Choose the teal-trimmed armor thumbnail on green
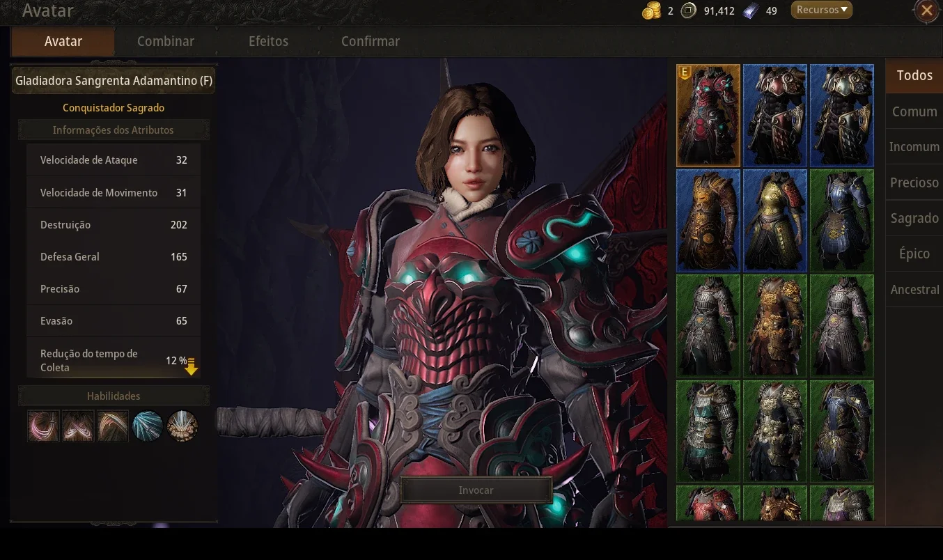The height and width of the screenshot is (560, 943). coord(708,431)
